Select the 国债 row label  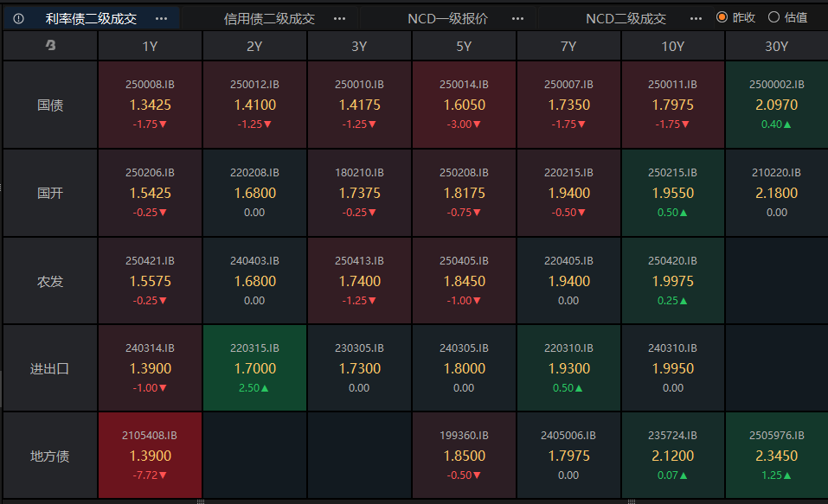tap(50, 105)
